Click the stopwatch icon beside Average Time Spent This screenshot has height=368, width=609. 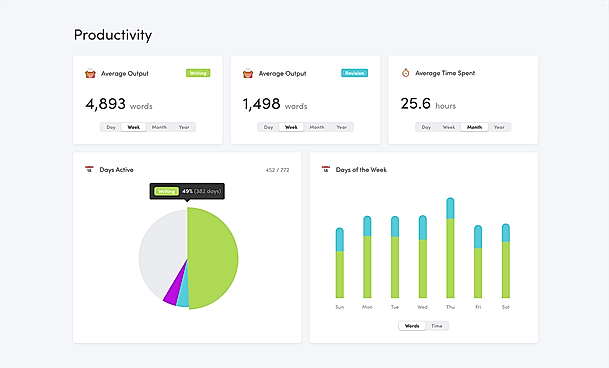pyautogui.click(x=405, y=73)
